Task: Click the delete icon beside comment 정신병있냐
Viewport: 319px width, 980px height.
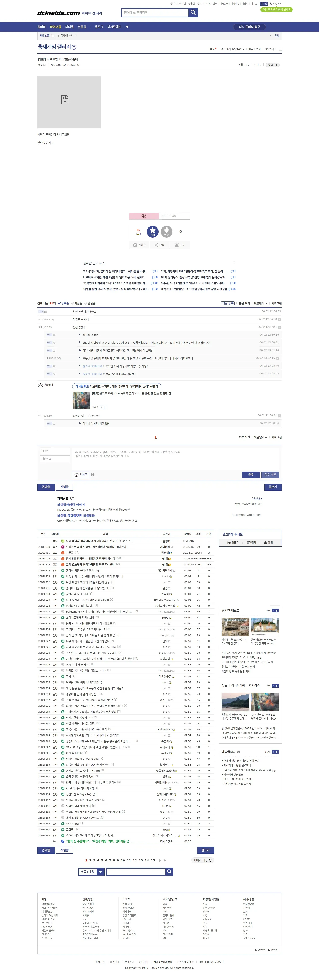Action: 280,327
